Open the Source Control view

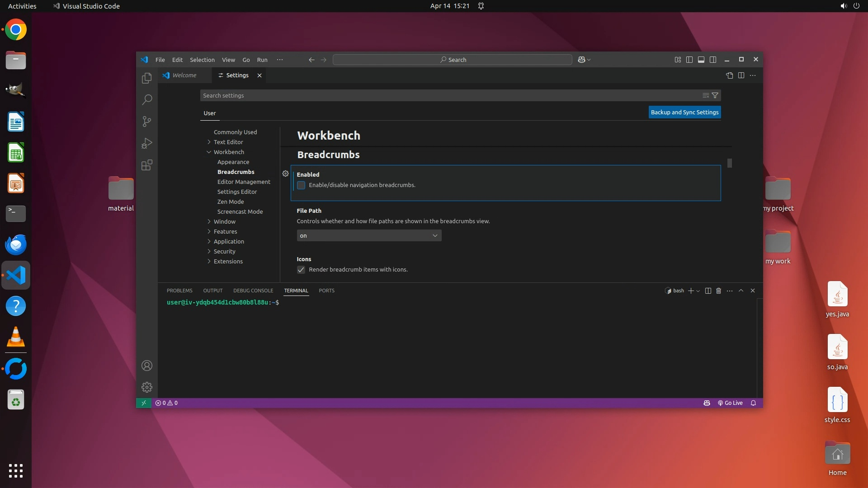click(x=146, y=122)
